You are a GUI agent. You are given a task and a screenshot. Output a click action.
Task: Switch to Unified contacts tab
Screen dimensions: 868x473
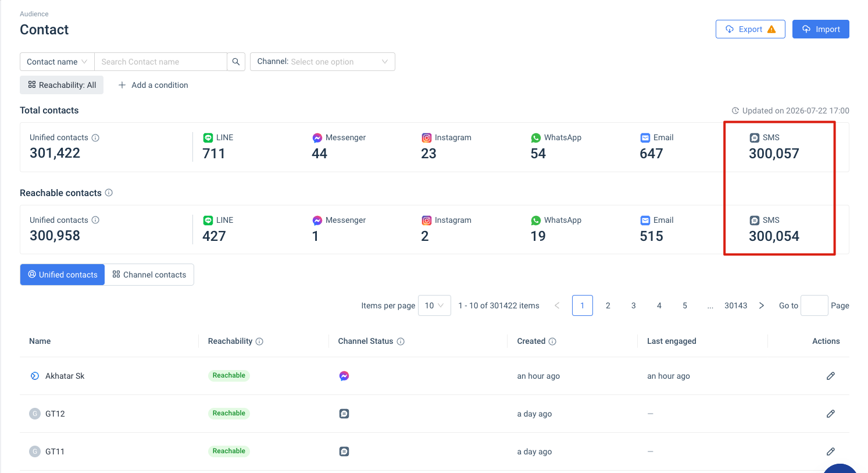(62, 275)
